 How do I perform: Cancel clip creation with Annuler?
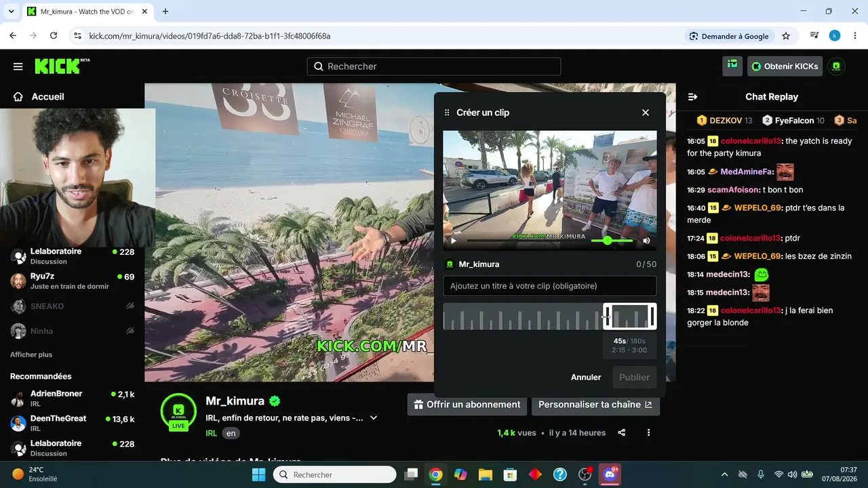pos(586,378)
